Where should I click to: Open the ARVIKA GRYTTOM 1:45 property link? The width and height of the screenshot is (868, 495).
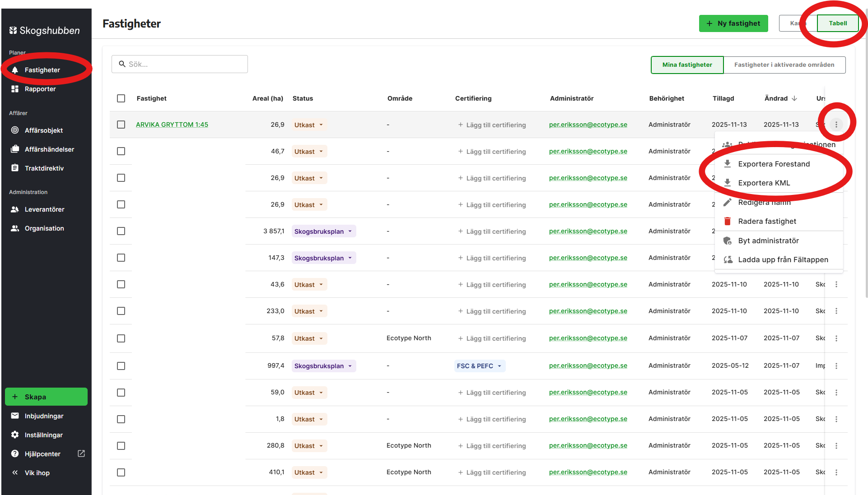coord(172,125)
